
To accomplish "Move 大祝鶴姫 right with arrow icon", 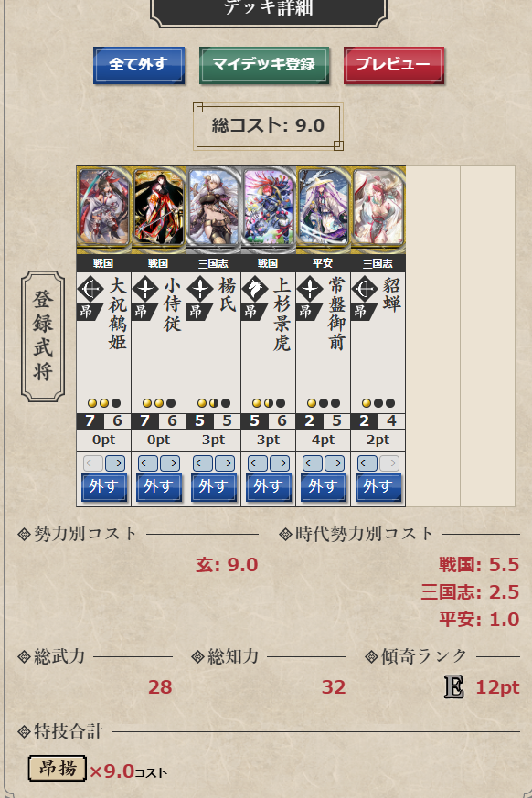I will tap(115, 463).
